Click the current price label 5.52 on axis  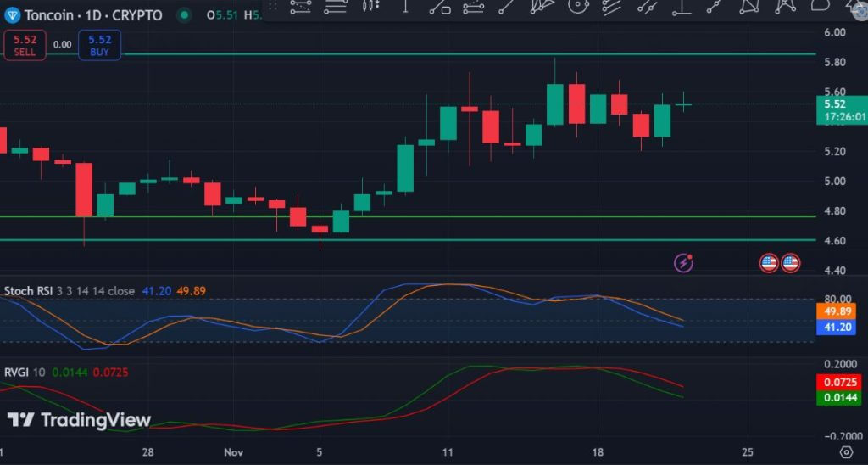point(842,110)
